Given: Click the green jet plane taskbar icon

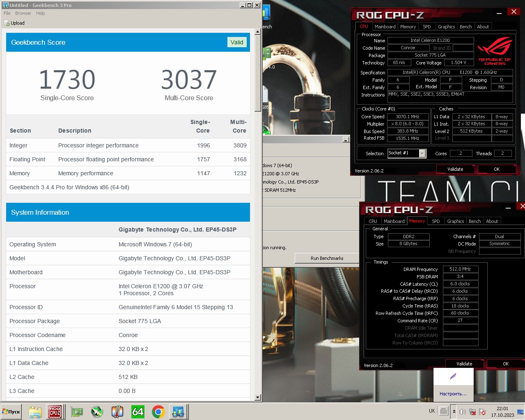Looking at the screenshot, I should click(97, 411).
